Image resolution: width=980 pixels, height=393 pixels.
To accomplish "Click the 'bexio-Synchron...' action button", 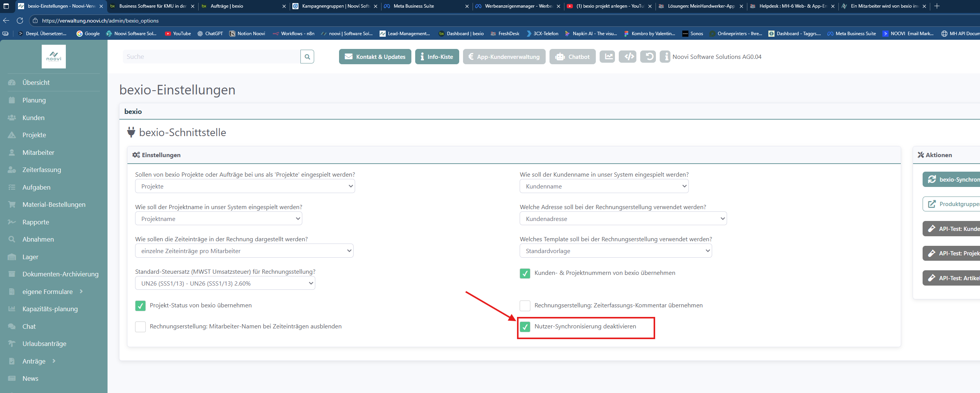I will [951, 179].
